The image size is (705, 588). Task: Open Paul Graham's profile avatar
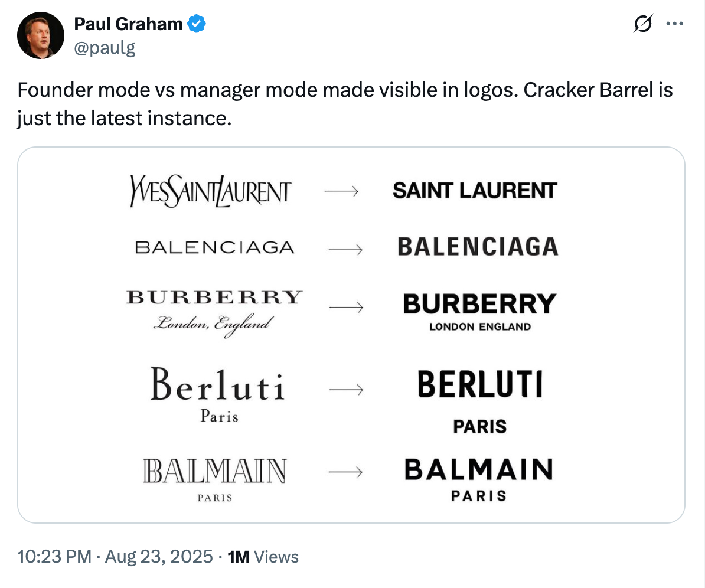[x=40, y=35]
